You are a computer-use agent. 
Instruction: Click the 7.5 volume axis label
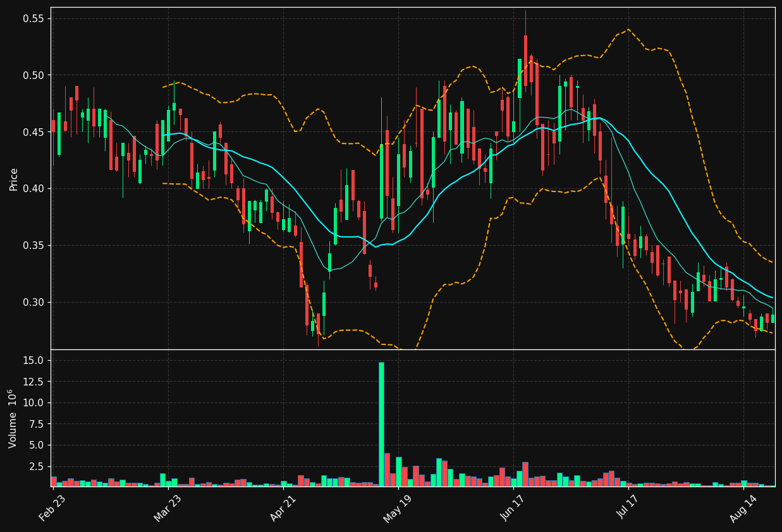[x=36, y=424]
